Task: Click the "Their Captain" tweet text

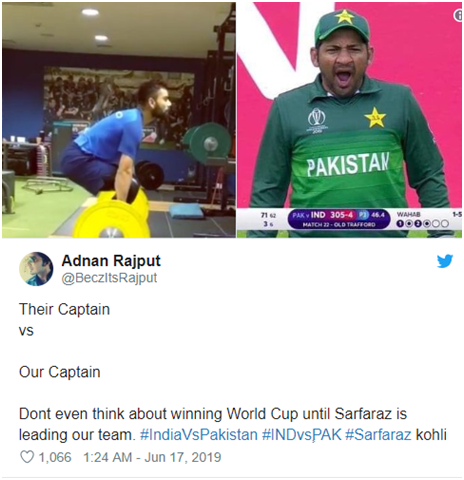Action: click(64, 309)
